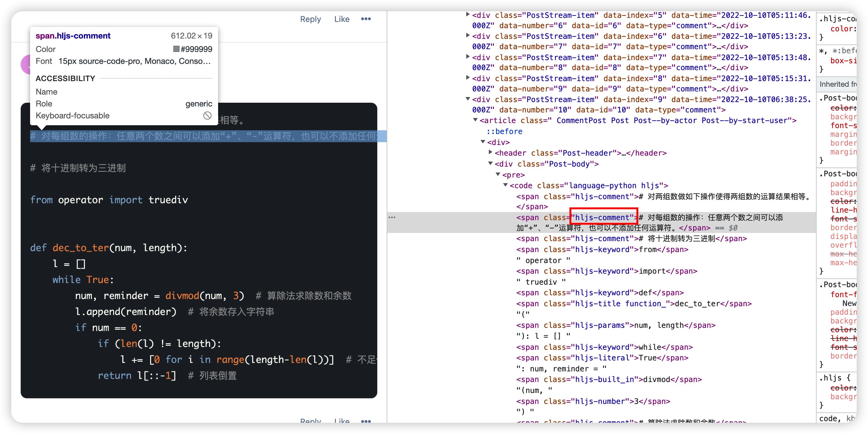Image resolution: width=868 pixels, height=434 pixels.
Task: Collapse the pre element node
Action: [498, 174]
